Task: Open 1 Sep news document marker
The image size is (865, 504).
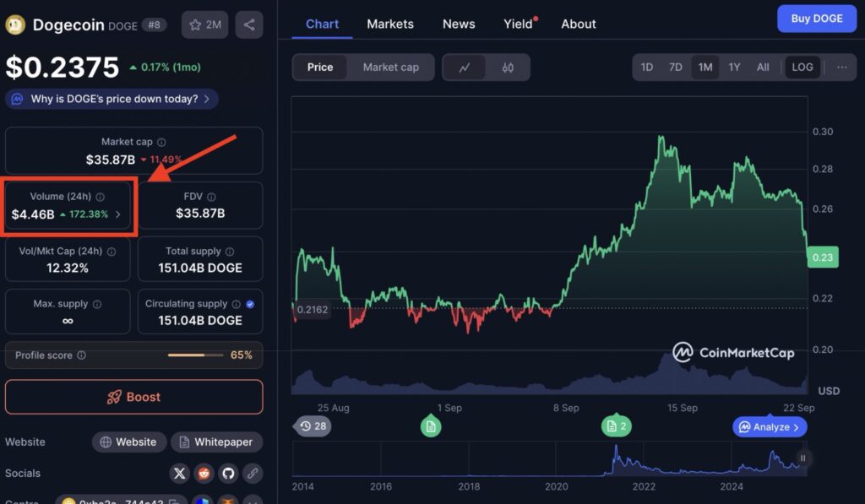Action: (431, 426)
